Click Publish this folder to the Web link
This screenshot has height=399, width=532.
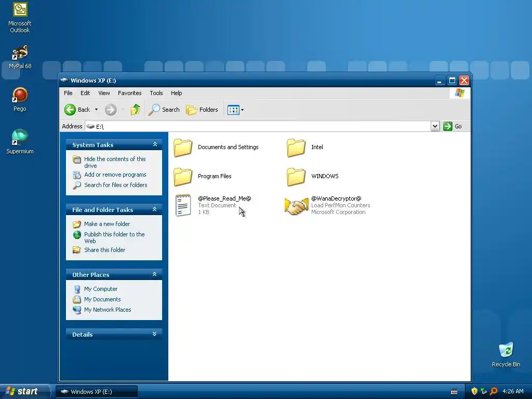point(114,237)
